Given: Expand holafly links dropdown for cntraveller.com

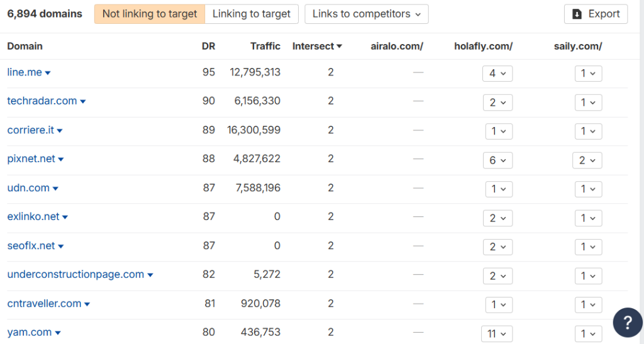Looking at the screenshot, I should (499, 305).
